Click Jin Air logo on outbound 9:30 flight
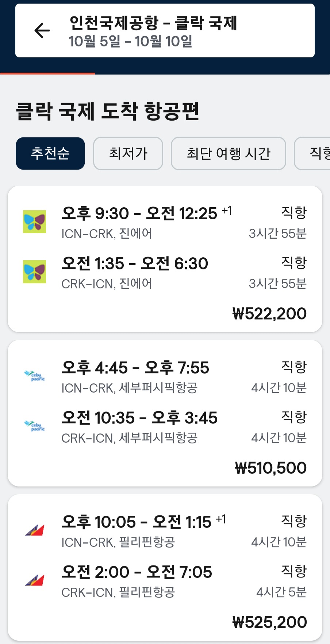Screen dimensions: 330x644 click(x=35, y=221)
